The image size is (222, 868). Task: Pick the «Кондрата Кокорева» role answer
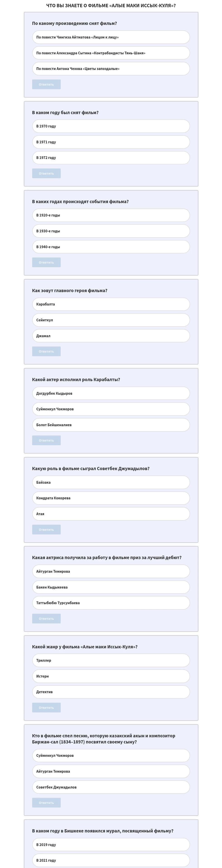coord(111,498)
